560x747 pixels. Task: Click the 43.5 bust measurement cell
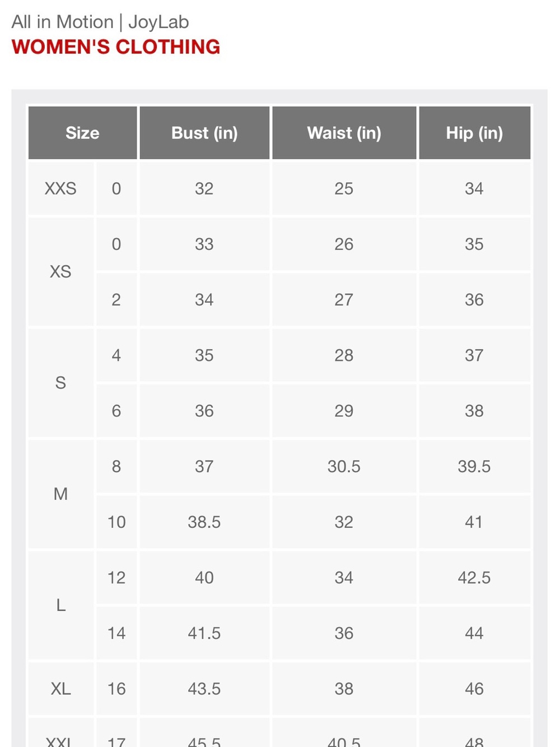pyautogui.click(x=204, y=689)
